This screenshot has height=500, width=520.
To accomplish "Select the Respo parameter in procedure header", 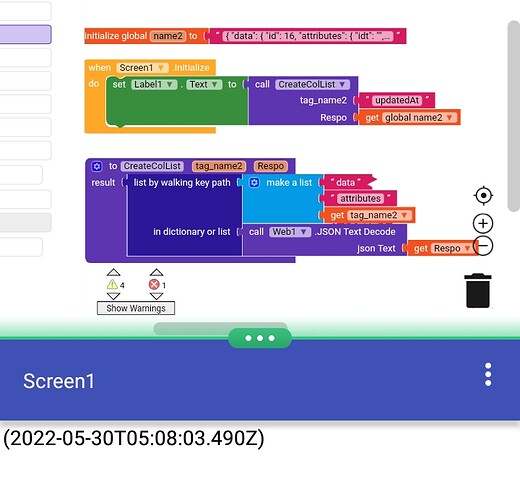I will pos(270,166).
